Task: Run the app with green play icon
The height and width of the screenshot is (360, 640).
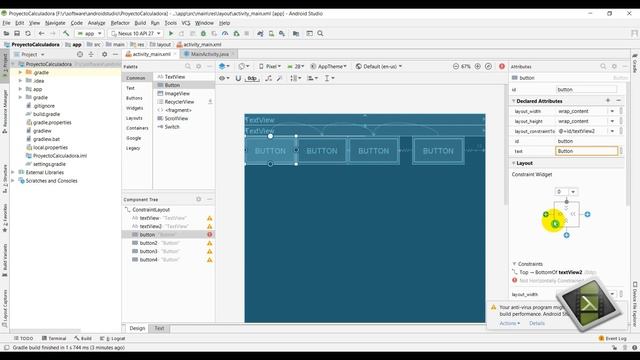Action: click(171, 33)
